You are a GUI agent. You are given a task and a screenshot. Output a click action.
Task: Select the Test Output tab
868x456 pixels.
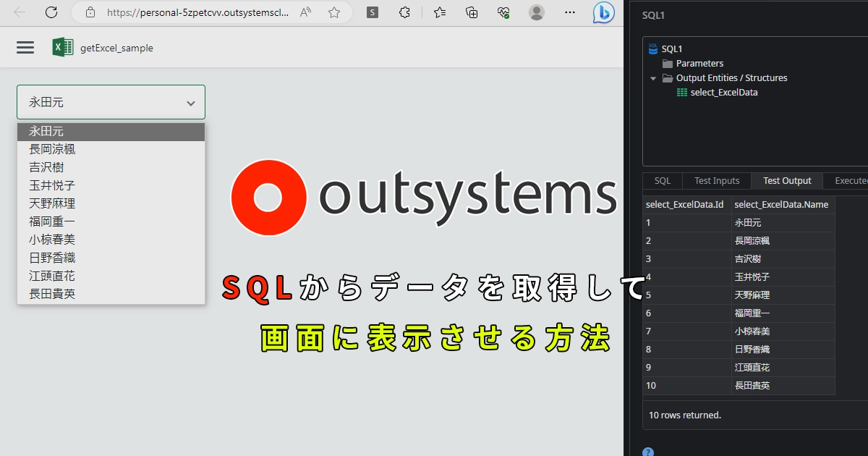tap(788, 181)
